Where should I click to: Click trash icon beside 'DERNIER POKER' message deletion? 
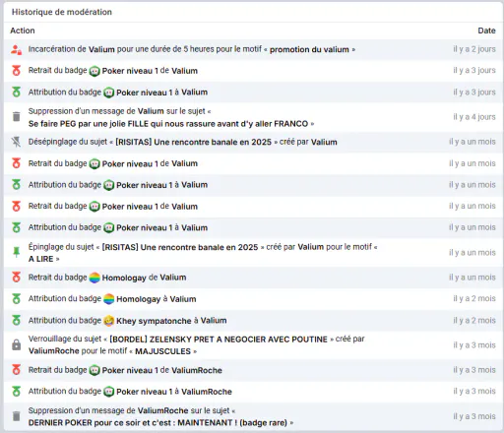(16, 416)
